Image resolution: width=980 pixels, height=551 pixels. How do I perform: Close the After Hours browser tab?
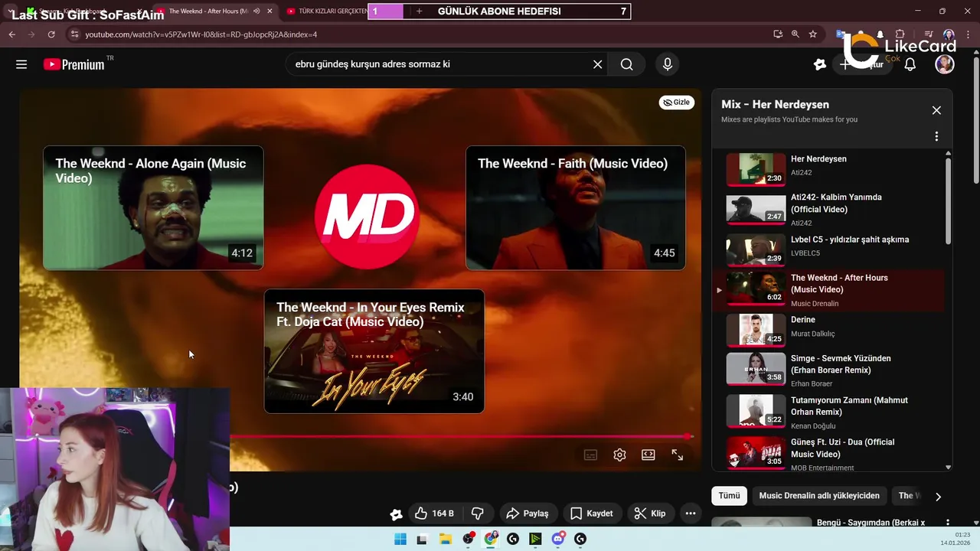(269, 11)
